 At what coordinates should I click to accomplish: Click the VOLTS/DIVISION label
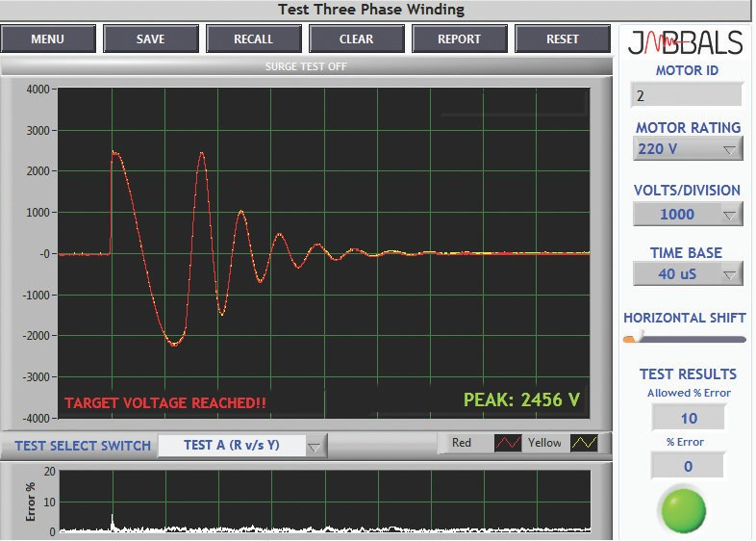687,191
